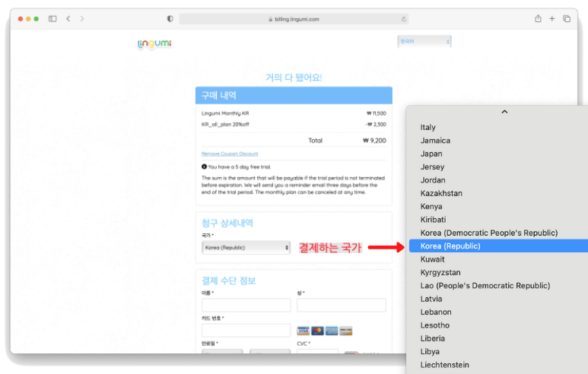Click the Lingumi Monthly KR line item

(225, 113)
